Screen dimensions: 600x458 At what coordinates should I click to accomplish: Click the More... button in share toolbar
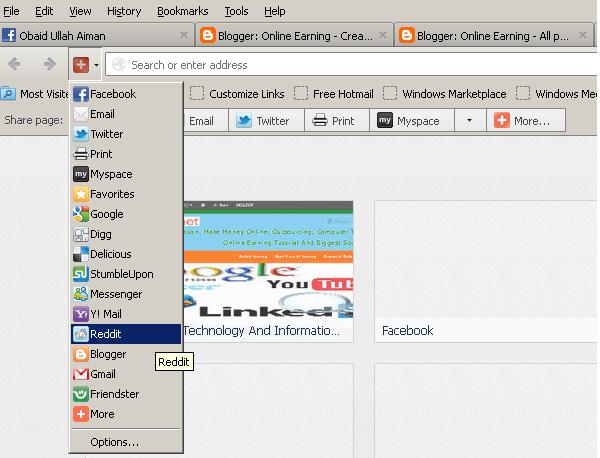click(526, 121)
